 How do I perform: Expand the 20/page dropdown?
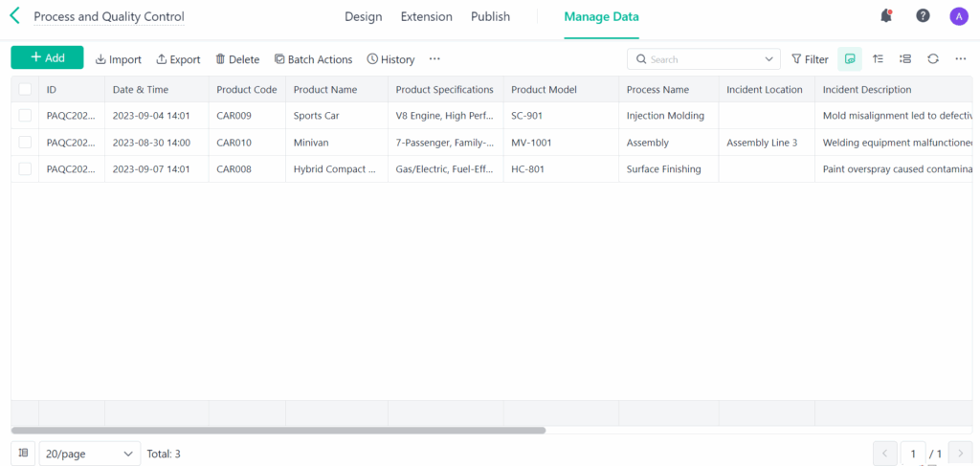click(89, 454)
